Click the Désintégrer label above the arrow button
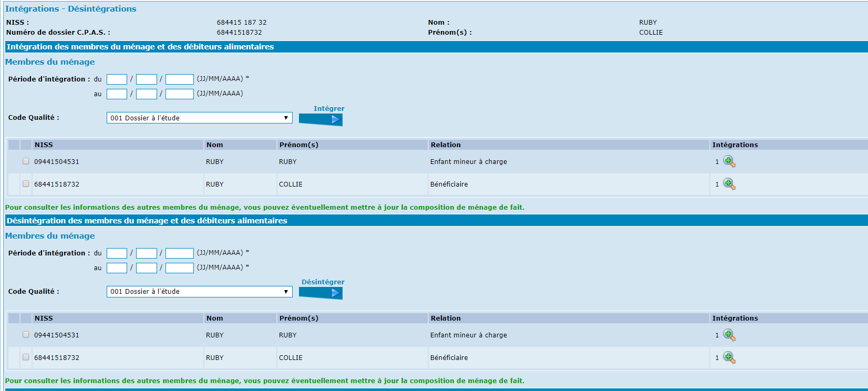The width and height of the screenshot is (868, 391). (x=323, y=282)
